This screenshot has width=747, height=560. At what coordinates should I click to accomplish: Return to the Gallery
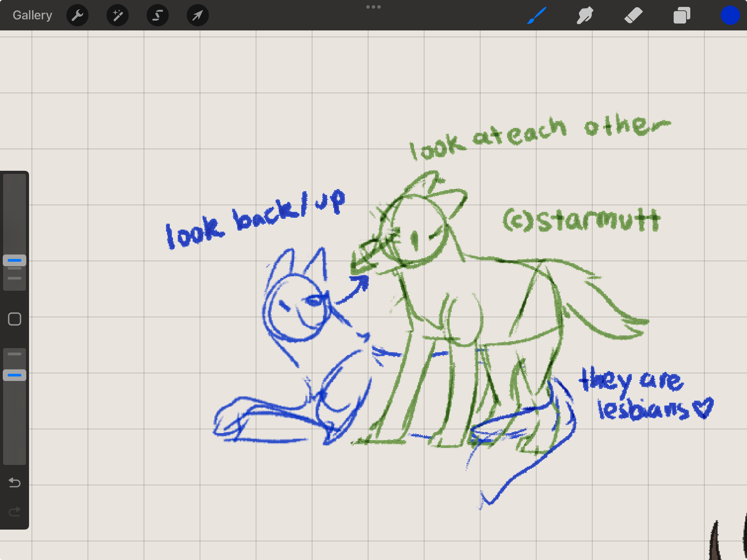tap(33, 15)
